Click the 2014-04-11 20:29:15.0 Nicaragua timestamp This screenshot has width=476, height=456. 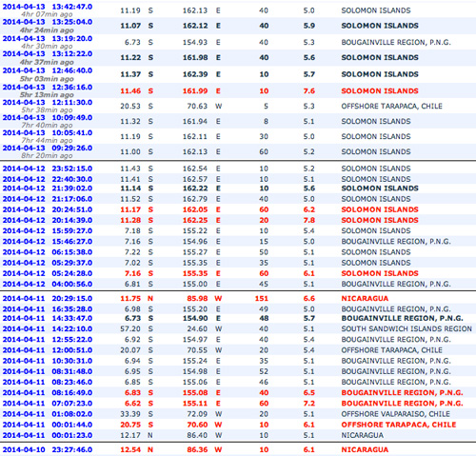pyautogui.click(x=48, y=299)
